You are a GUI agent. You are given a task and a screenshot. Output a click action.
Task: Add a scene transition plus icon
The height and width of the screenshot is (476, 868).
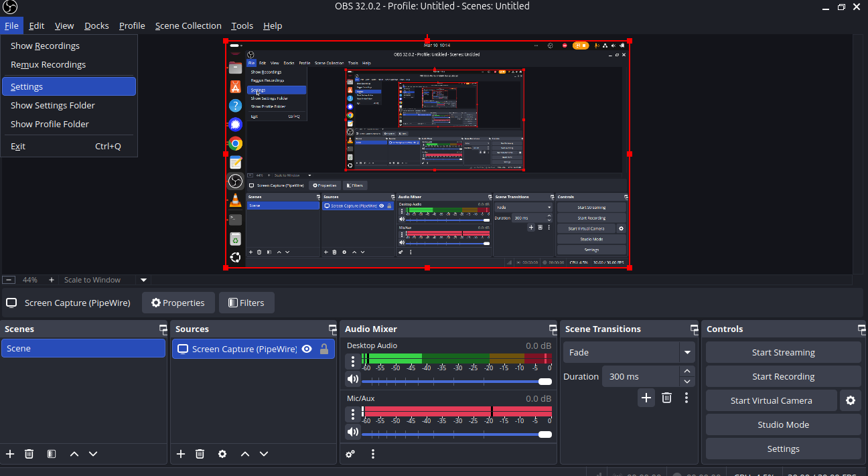pos(646,398)
